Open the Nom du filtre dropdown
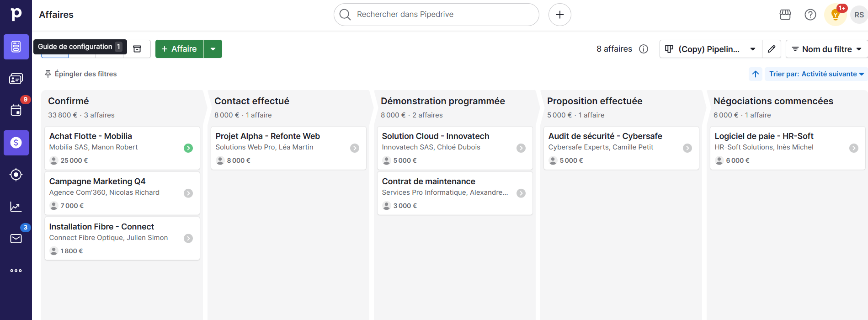The image size is (868, 320). point(826,49)
